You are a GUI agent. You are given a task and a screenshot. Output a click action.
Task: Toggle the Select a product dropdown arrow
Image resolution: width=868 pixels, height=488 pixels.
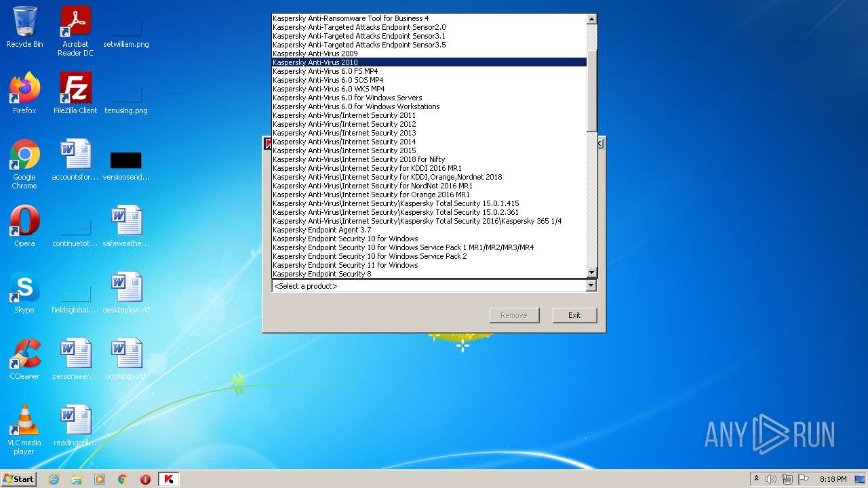point(591,286)
